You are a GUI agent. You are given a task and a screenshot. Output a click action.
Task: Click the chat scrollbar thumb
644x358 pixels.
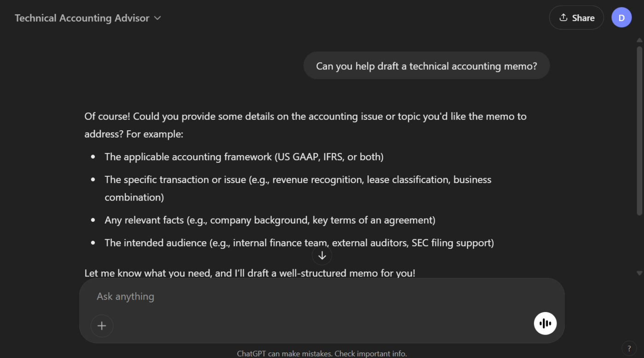639,131
